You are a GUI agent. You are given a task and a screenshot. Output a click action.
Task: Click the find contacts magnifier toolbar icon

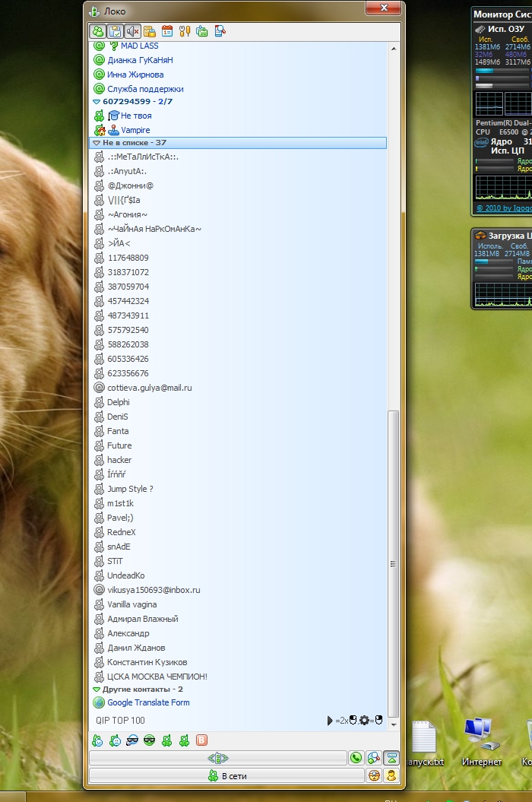[x=220, y=31]
